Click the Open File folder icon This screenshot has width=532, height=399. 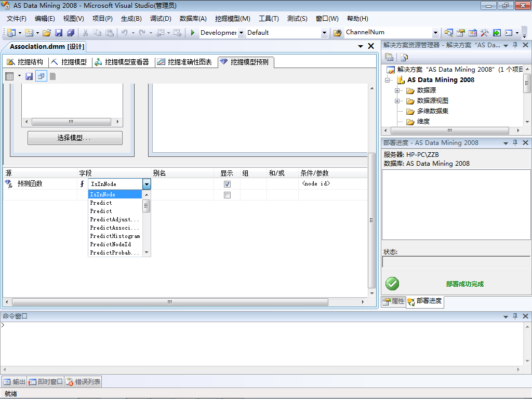pyautogui.click(x=47, y=33)
